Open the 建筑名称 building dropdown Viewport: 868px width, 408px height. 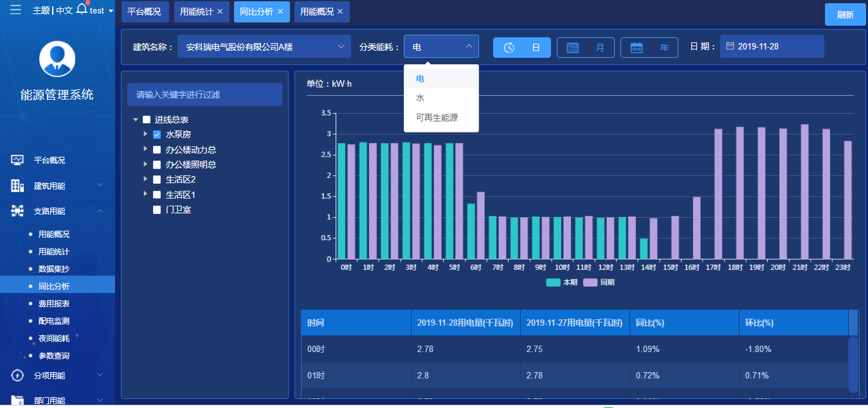click(x=264, y=46)
